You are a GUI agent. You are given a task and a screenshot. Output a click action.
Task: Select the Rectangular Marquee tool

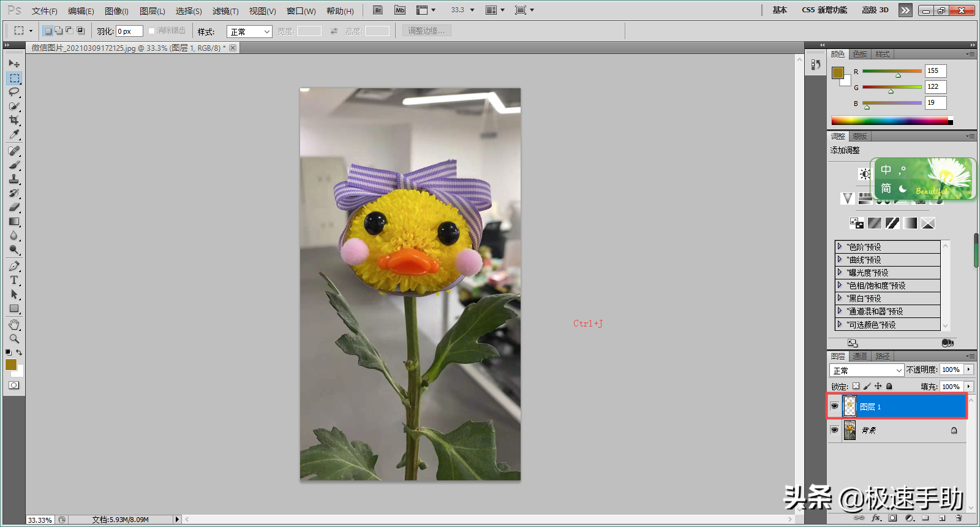coord(14,78)
